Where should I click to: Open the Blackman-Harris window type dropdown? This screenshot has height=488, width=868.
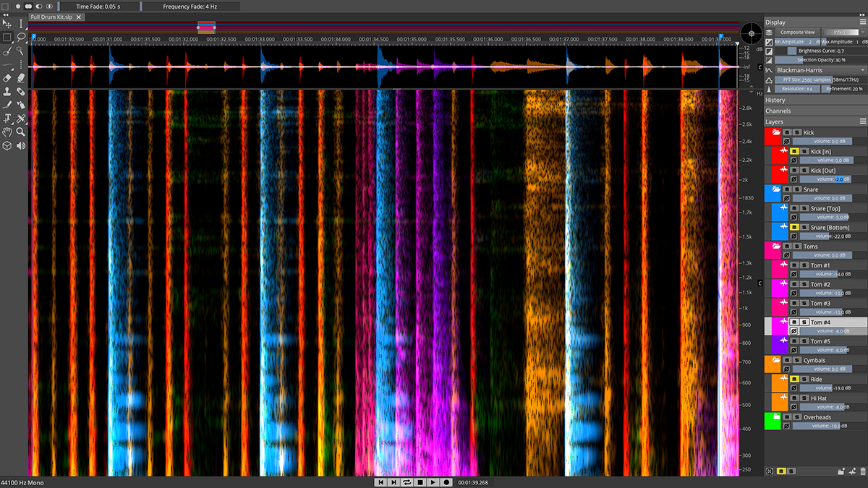pos(820,69)
